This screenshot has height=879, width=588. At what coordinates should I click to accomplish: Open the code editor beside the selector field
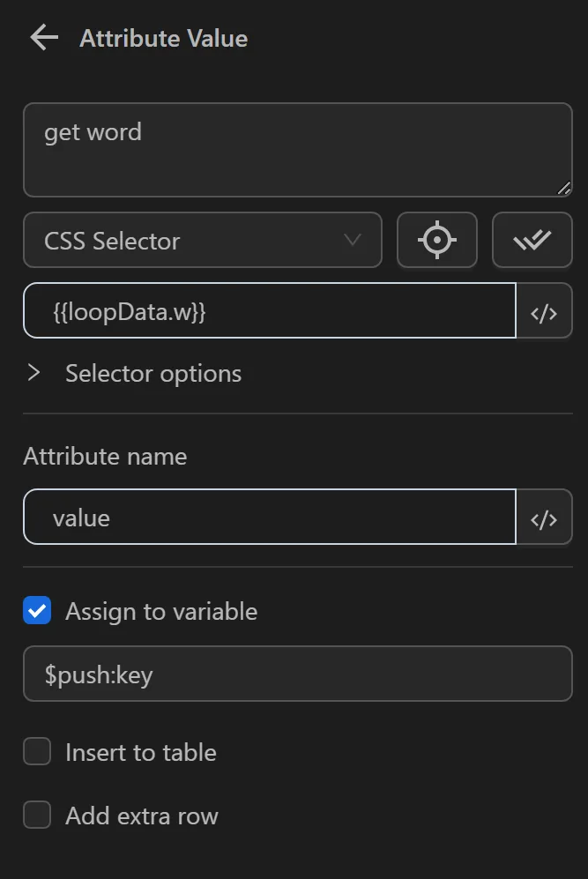tap(545, 310)
